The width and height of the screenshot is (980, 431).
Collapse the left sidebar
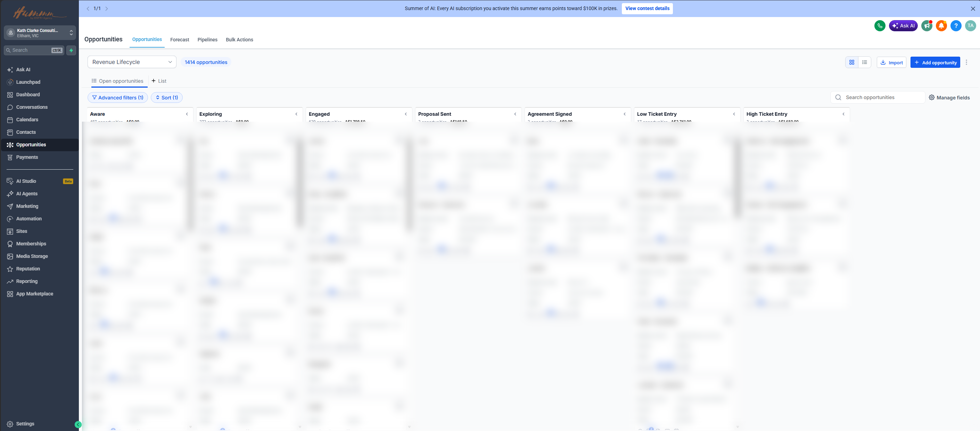coord(78,424)
